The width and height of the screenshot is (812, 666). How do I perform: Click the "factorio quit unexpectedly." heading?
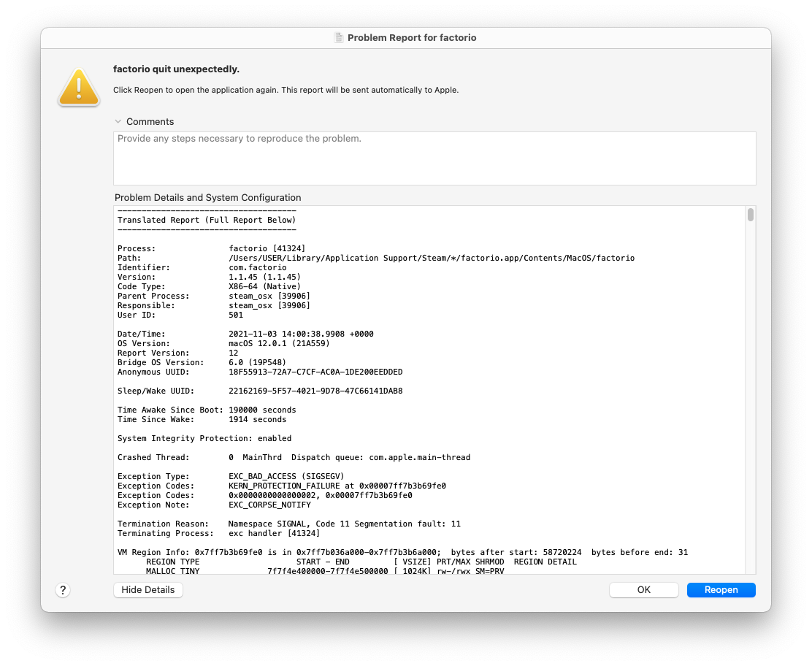[x=176, y=69]
